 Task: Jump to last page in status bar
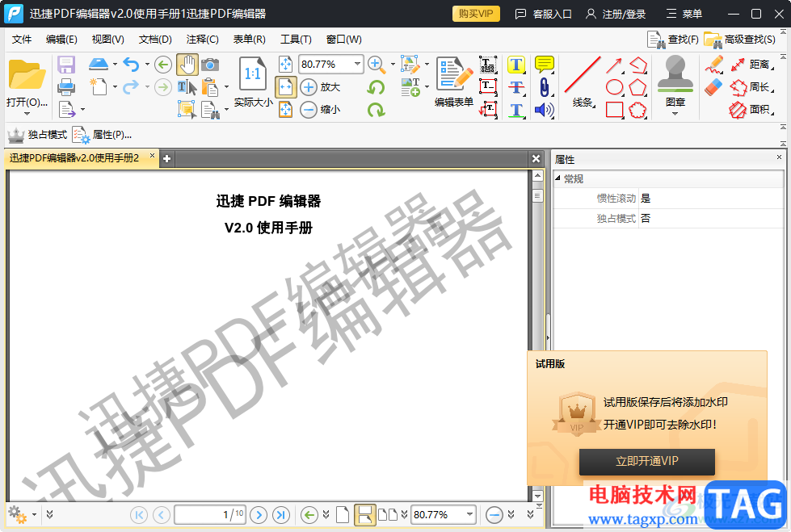coord(281,515)
